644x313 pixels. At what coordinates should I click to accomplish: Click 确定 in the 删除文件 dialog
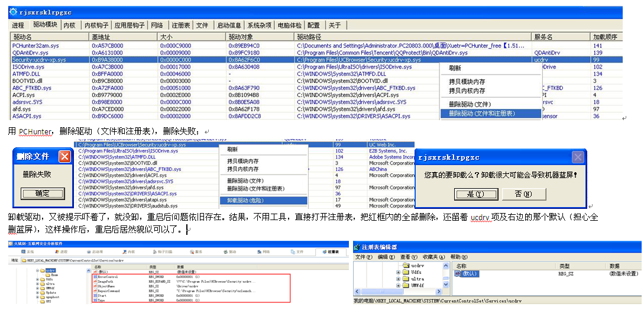point(43,193)
